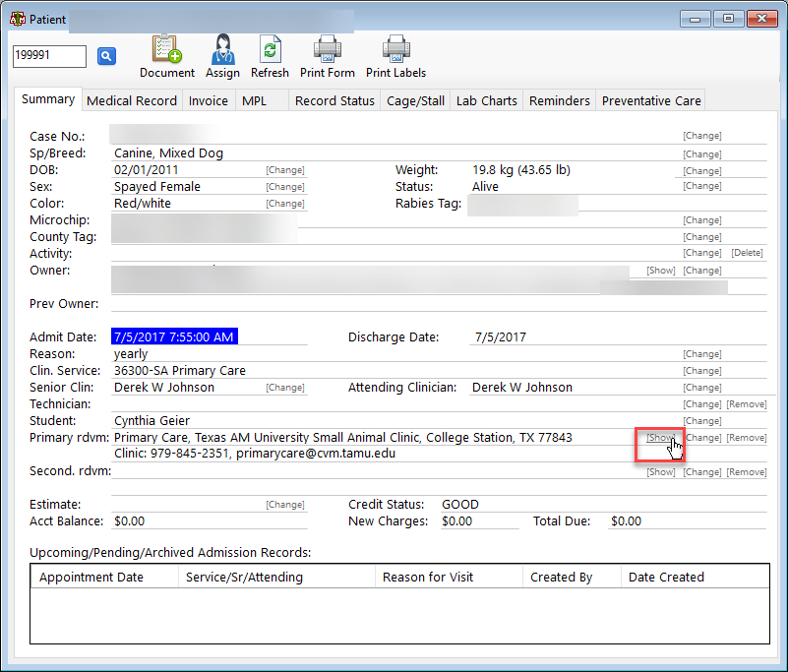Switch to the Summary tab

[x=48, y=99]
